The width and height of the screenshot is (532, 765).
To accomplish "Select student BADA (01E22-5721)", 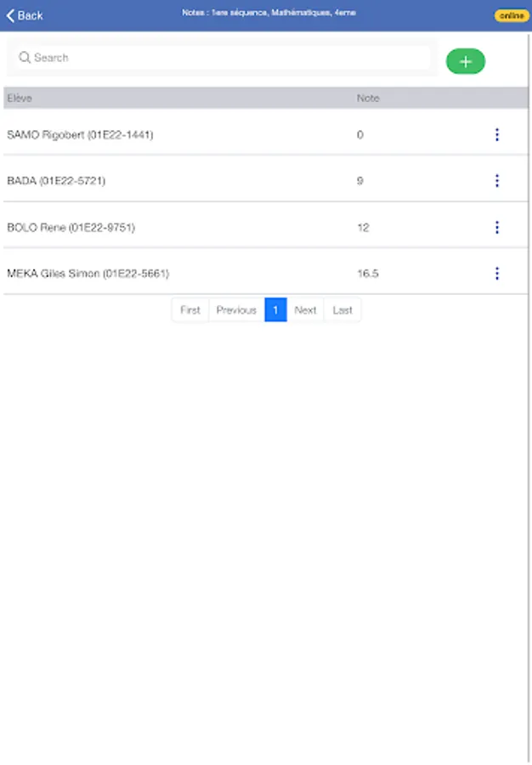I will pyautogui.click(x=56, y=181).
